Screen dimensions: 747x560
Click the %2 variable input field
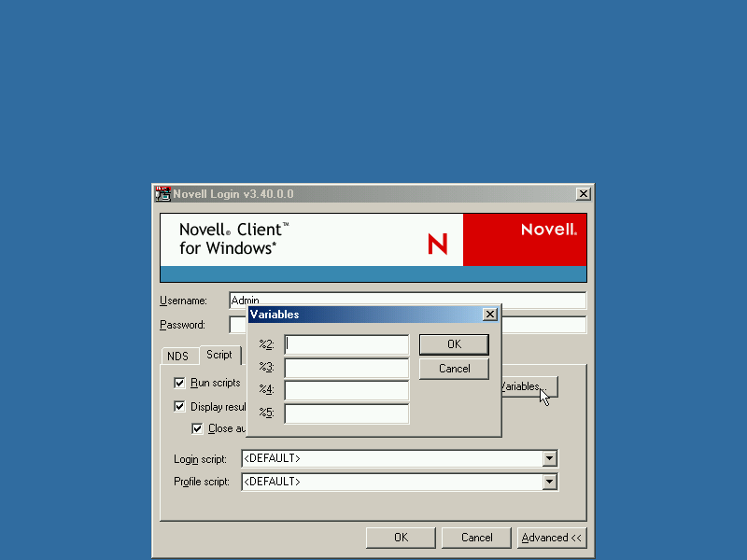(346, 344)
